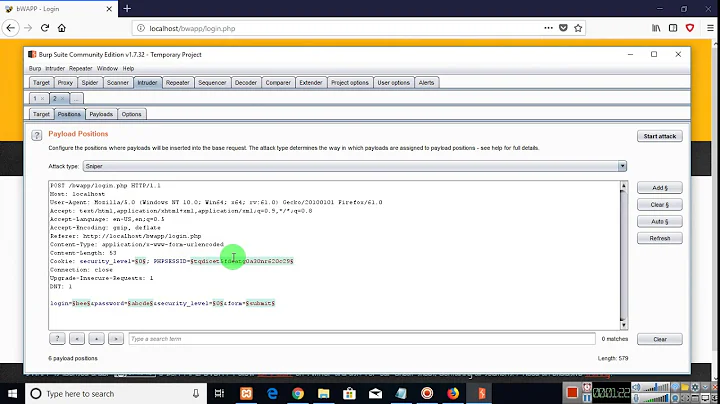
Task: Open a new Firefox tab
Action: [127, 8]
